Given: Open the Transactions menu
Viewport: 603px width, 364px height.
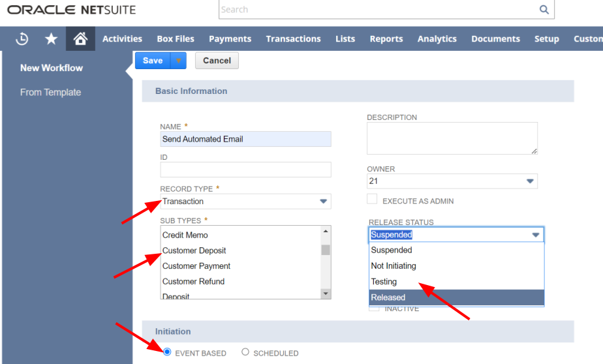Looking at the screenshot, I should [x=293, y=39].
